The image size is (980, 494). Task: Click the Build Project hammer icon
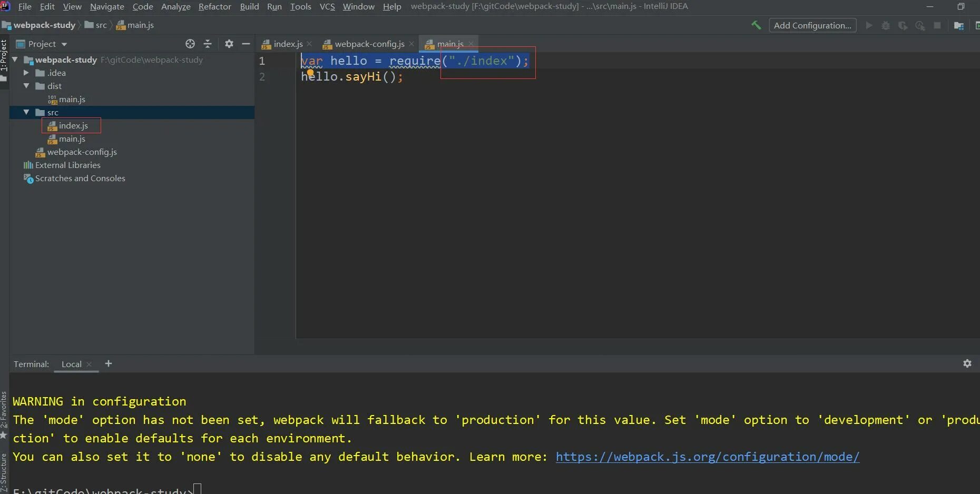[756, 25]
